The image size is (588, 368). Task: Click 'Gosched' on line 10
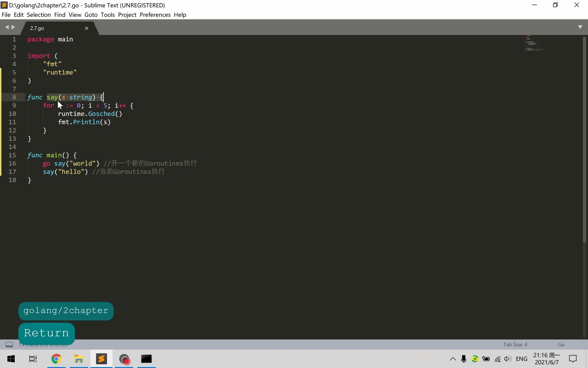pos(101,114)
